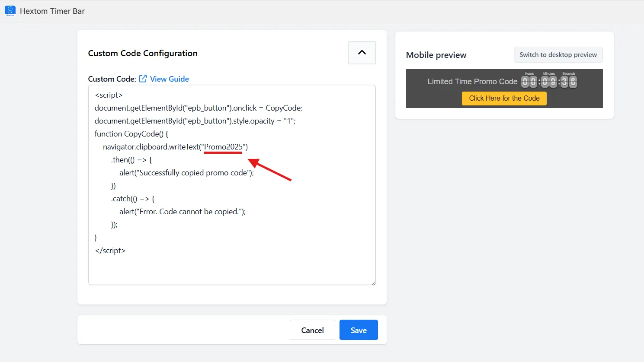Click the 'Error. Code cannot be copied.' line
This screenshot has height=362, width=644.
(183, 212)
